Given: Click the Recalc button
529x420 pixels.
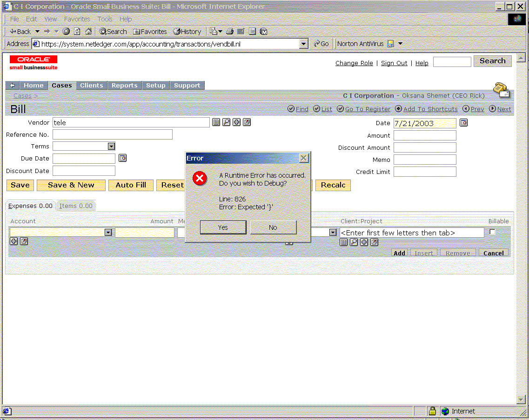Looking at the screenshot, I should click(333, 185).
